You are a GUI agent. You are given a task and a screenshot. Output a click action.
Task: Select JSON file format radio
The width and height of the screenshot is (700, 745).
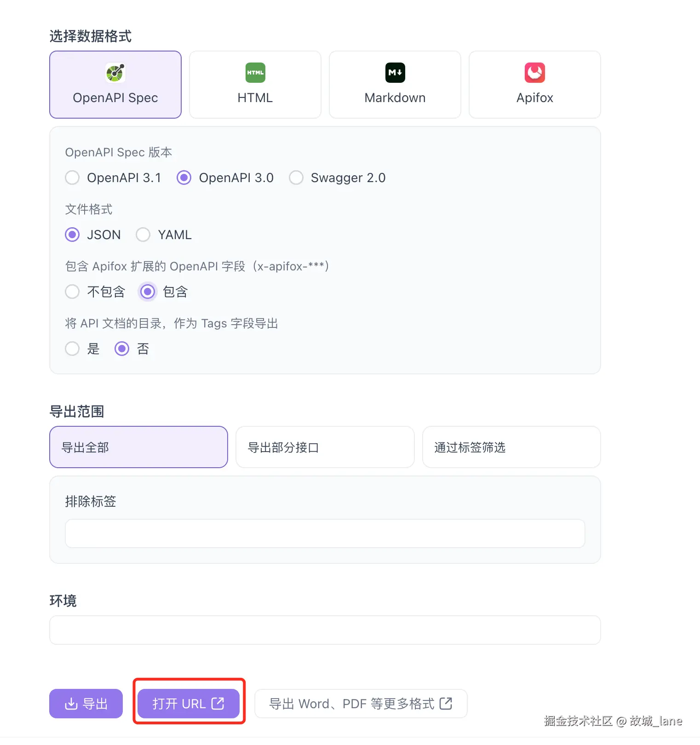[72, 235]
